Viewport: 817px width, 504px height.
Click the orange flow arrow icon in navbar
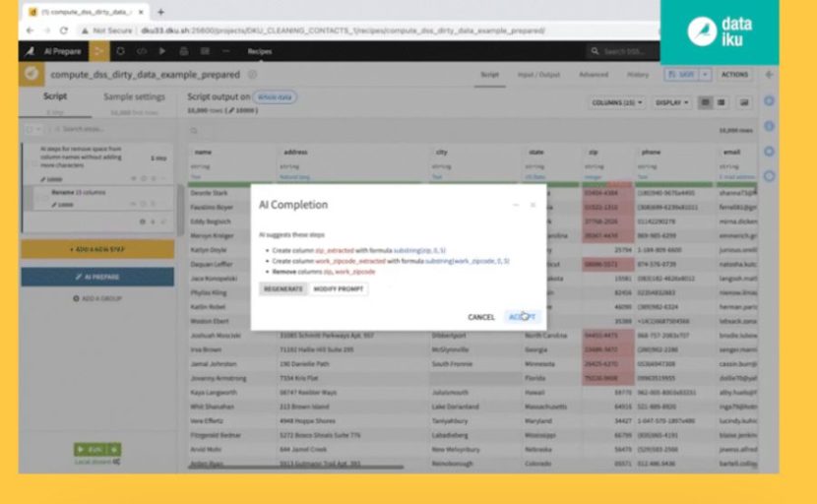pos(98,51)
